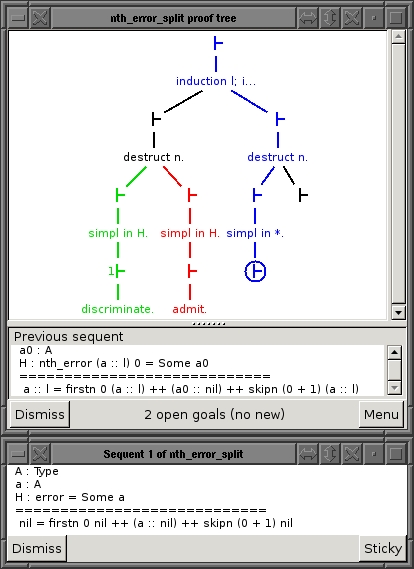This screenshot has width=414, height=569.
Task: Click the proof tree scrollbar down arrow
Action: pos(398,312)
